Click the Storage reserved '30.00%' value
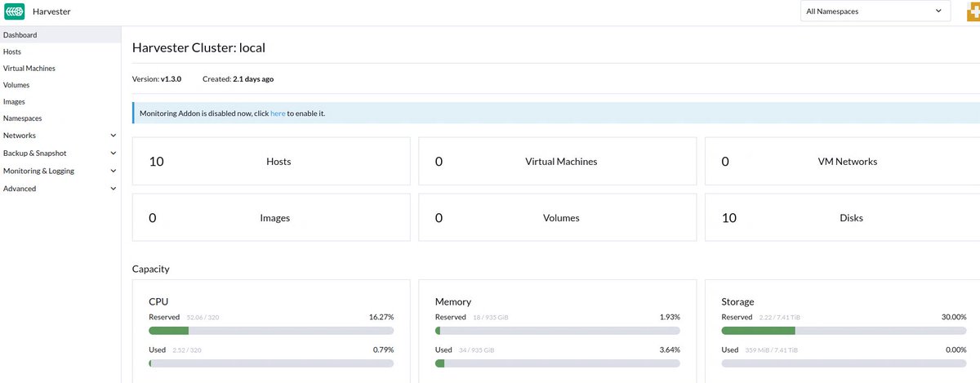This screenshot has height=383, width=980. click(954, 317)
